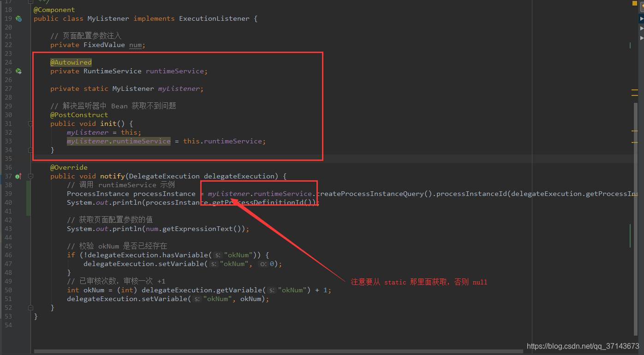Click hasVariable method call on line 46
The width and height of the screenshot is (644, 355).
point(185,255)
